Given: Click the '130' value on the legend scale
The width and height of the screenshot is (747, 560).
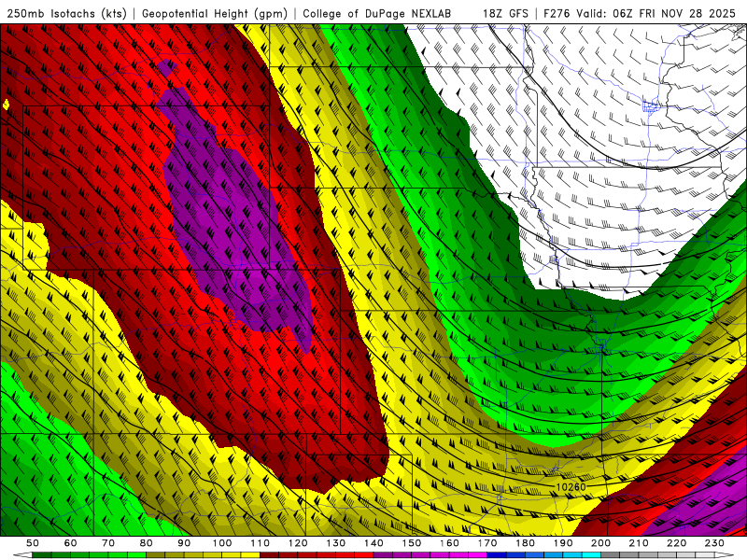Looking at the screenshot, I should point(336,543).
